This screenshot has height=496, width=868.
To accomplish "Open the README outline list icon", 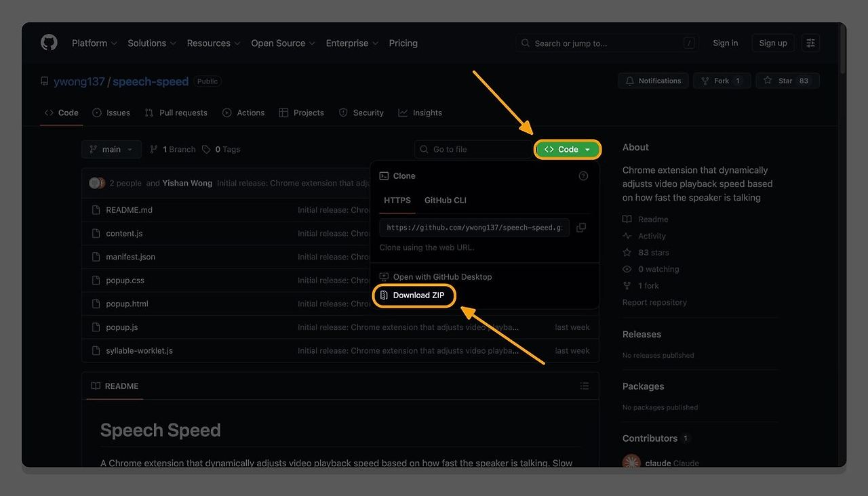I will pyautogui.click(x=585, y=386).
